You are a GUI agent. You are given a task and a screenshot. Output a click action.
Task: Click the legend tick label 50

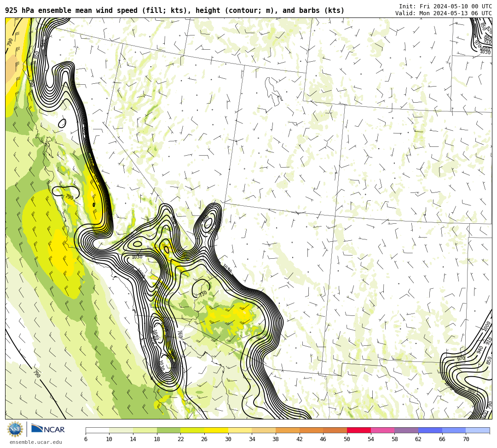[347, 439]
